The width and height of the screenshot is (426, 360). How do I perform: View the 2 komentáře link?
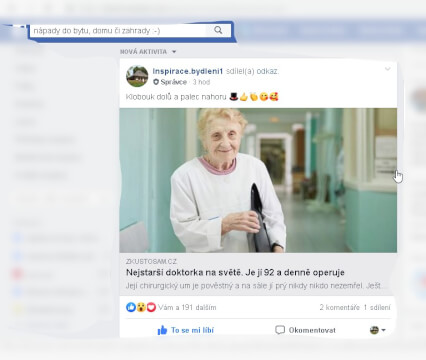tap(339, 307)
